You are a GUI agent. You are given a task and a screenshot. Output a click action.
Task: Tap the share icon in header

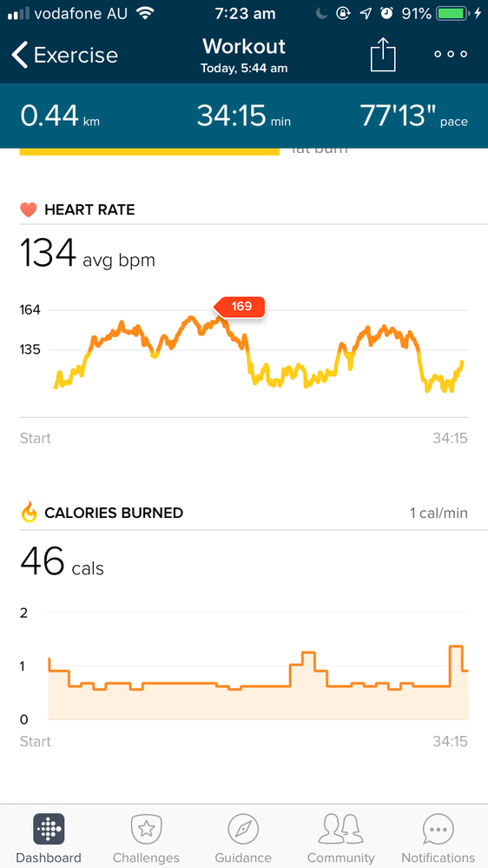pos(383,56)
